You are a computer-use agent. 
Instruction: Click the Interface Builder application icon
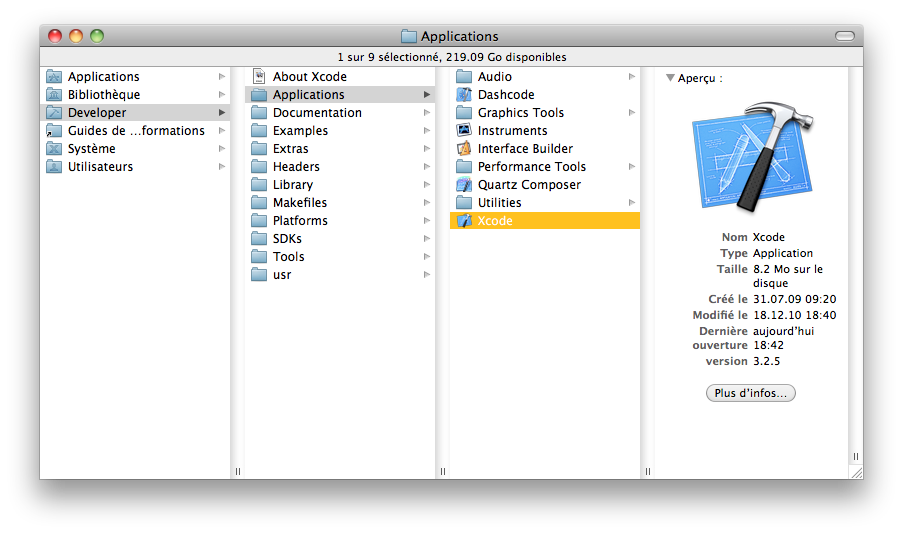click(x=464, y=149)
